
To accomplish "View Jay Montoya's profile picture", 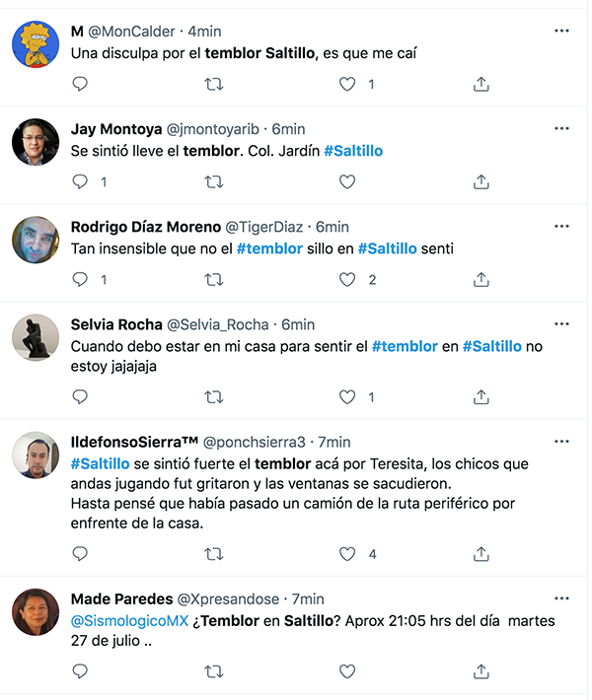I will click(36, 143).
